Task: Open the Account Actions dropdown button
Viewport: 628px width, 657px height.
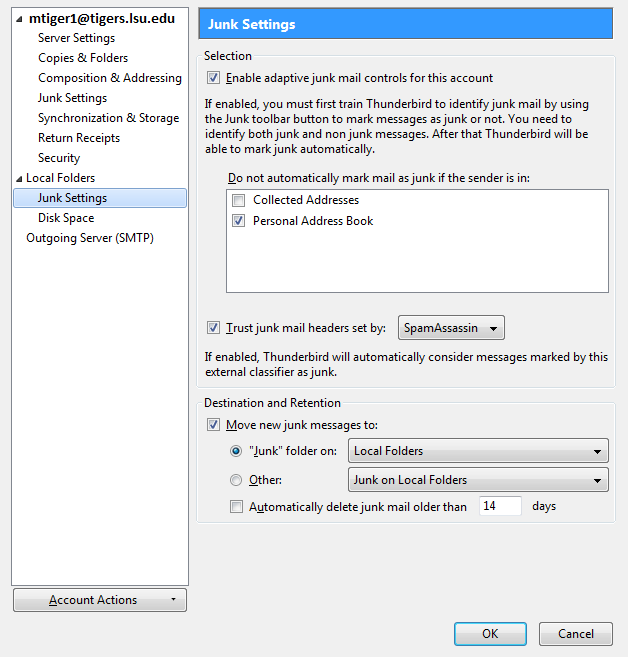Action: [100, 600]
